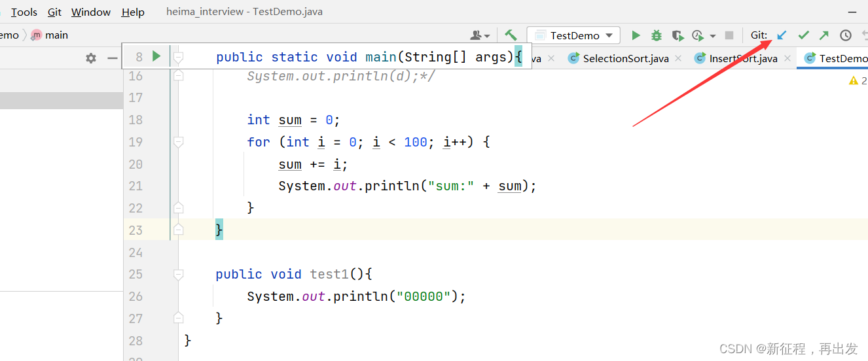
Task: Click the Git Update Project blue arrow
Action: pyautogui.click(x=782, y=35)
